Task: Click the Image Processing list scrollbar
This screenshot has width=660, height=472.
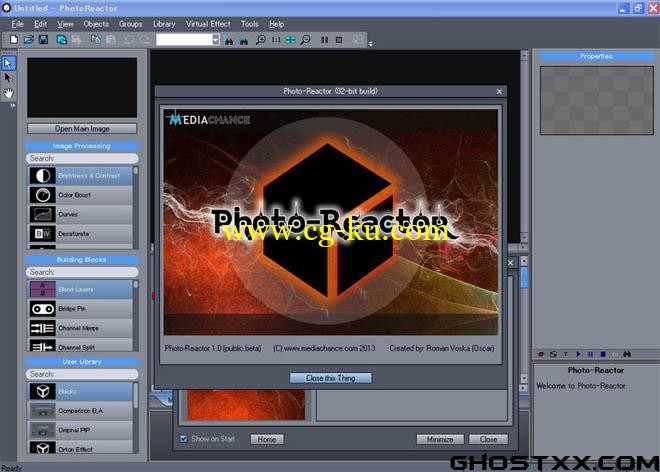Action: 136,207
